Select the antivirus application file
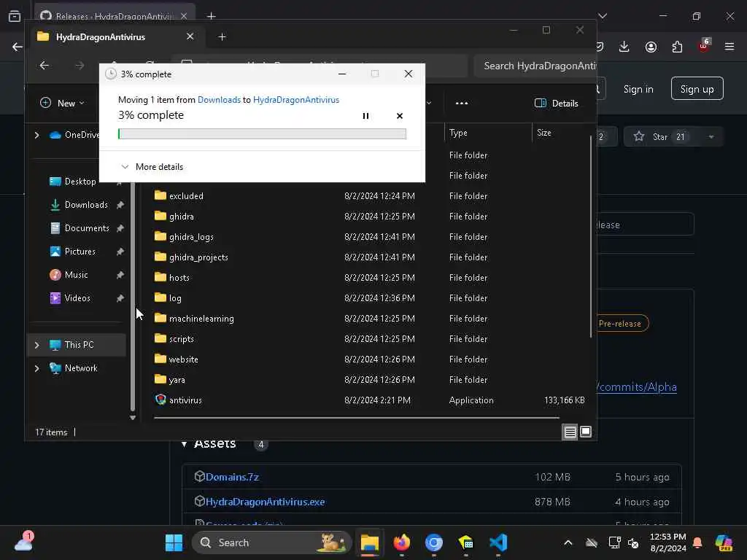This screenshot has height=560, width=747. (178, 400)
